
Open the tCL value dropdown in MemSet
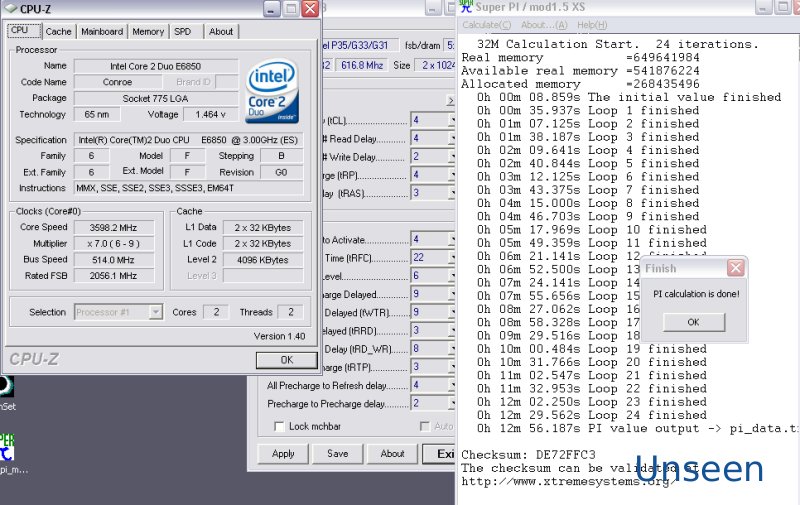(452, 120)
